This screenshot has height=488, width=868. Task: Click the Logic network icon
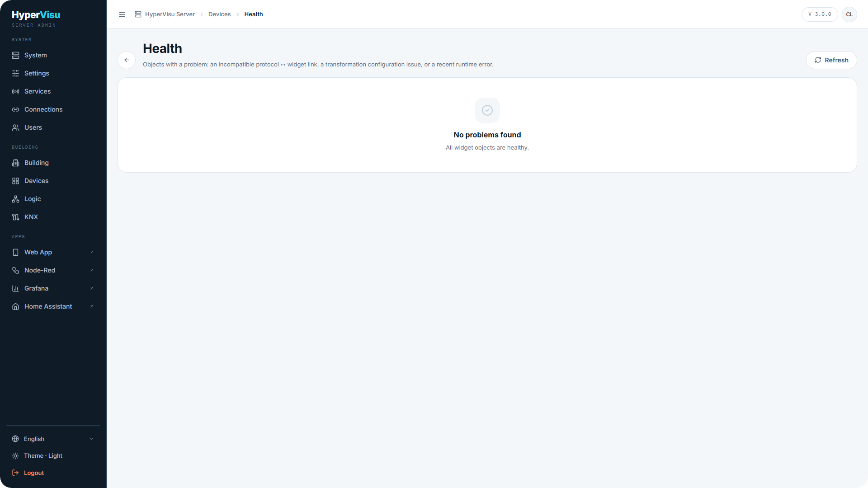(x=15, y=199)
